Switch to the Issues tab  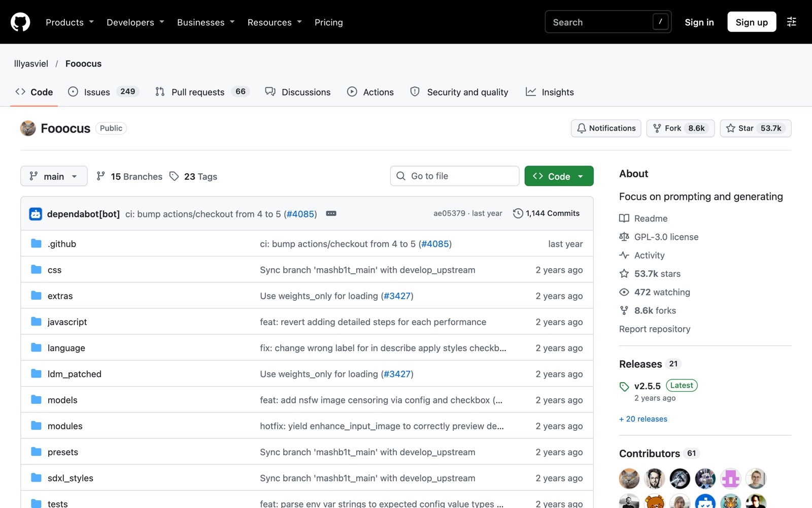point(104,92)
